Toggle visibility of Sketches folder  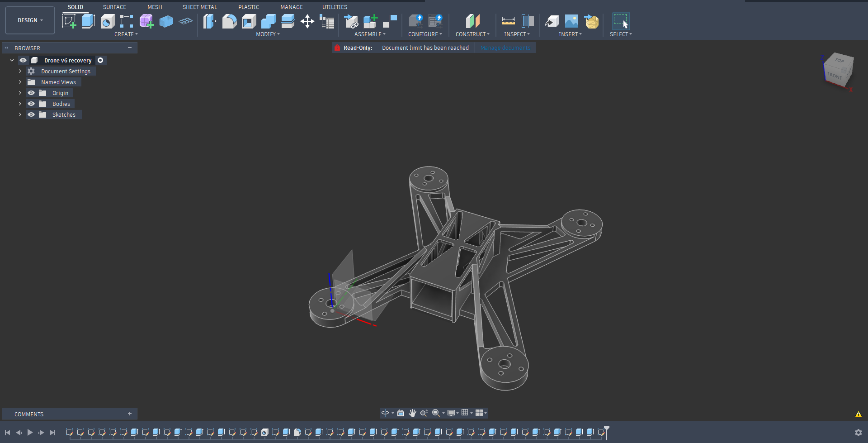[31, 114]
